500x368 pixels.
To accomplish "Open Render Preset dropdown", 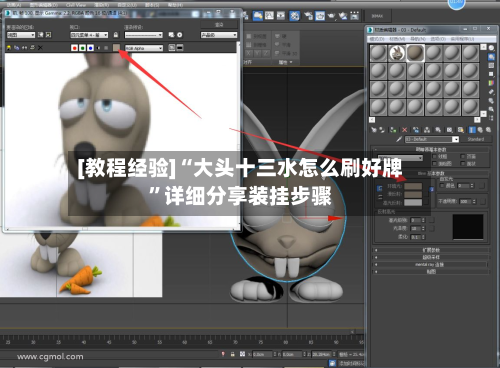I will 144,35.
